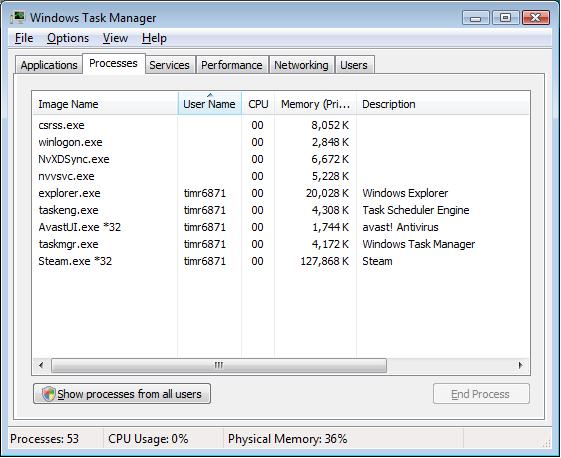Select the Processes tab

[x=113, y=63]
